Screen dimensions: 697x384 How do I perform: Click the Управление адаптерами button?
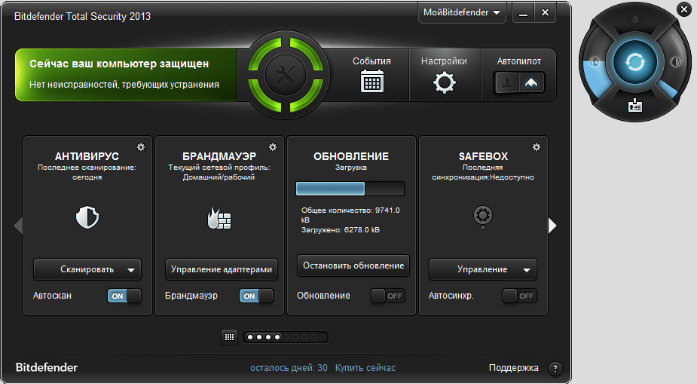pos(221,269)
